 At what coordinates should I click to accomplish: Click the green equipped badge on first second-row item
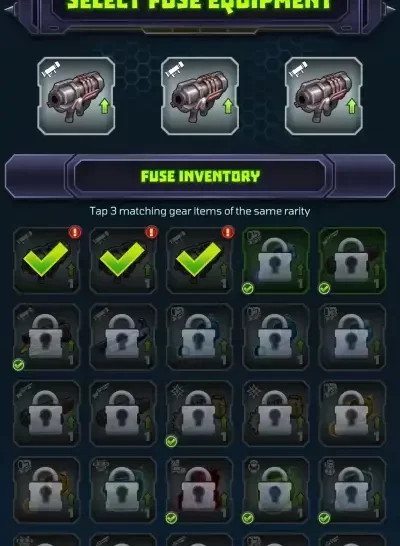click(x=18, y=365)
